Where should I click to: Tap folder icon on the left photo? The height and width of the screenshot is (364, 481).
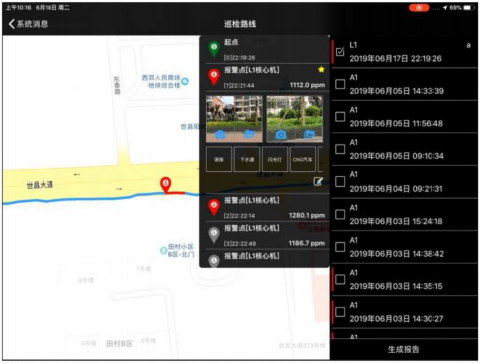point(249,134)
